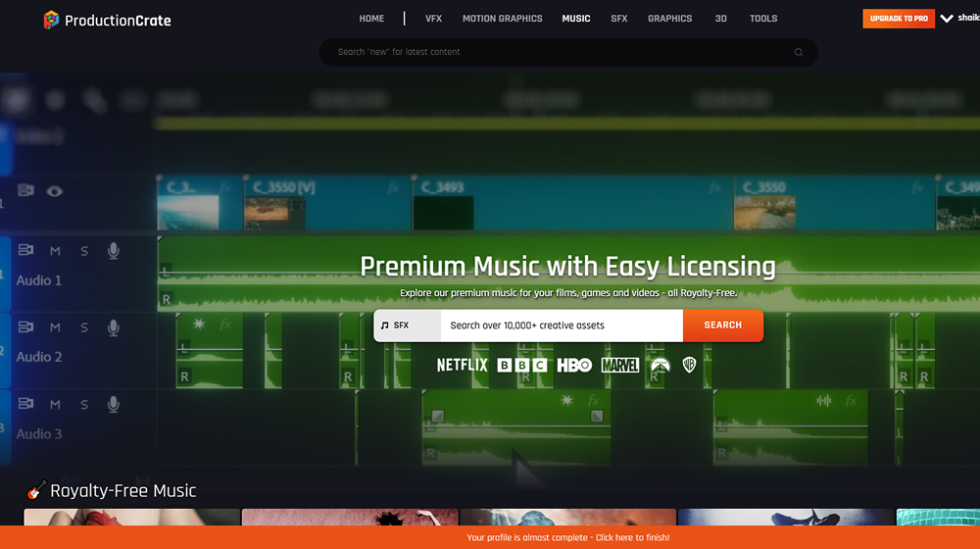Click the Paramount mountain logo
Screen dimensions: 980x549
click(x=660, y=365)
